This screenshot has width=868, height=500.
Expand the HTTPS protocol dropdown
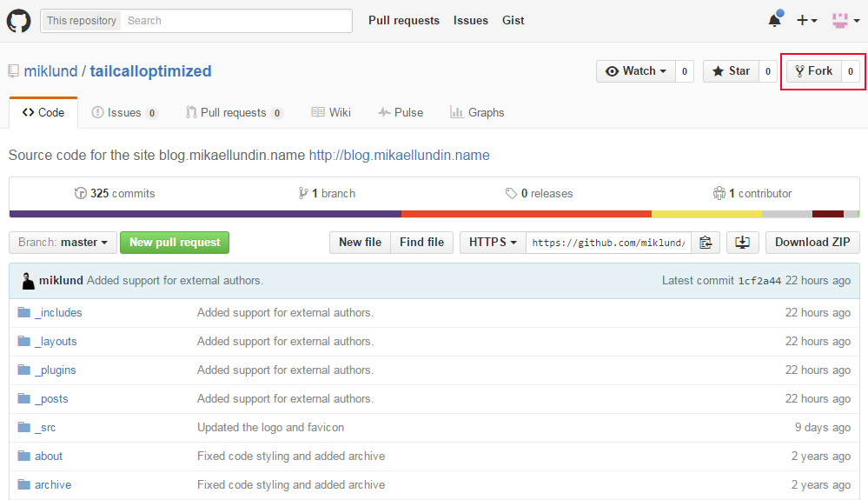(493, 243)
